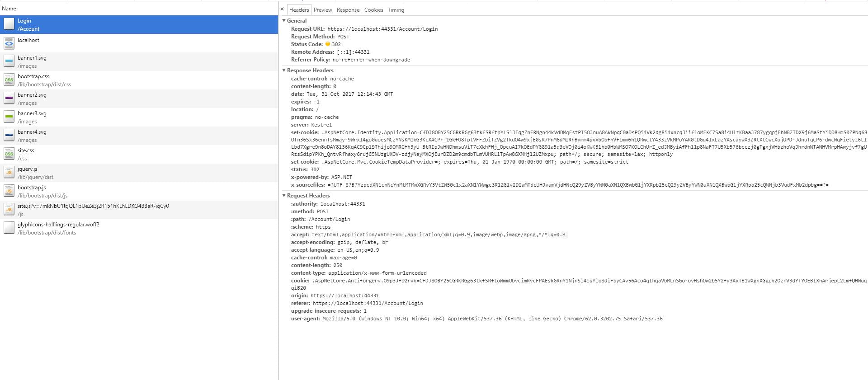Collapse the General section
Viewport: 868px width, 380px height.
tap(284, 21)
